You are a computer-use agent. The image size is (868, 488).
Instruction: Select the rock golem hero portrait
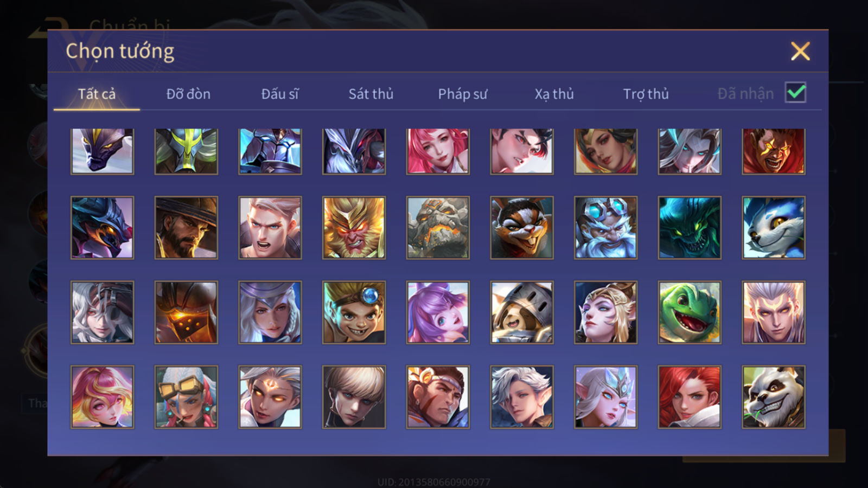438,228
